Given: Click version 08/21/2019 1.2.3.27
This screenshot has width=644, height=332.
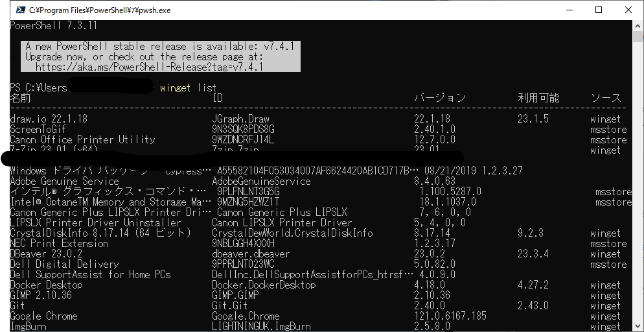Looking at the screenshot, I should point(474,171).
